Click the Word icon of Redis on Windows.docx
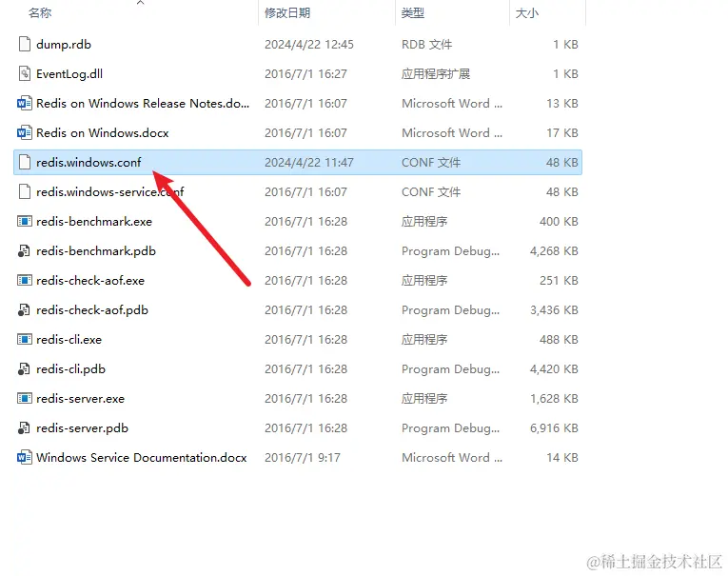 click(24, 133)
